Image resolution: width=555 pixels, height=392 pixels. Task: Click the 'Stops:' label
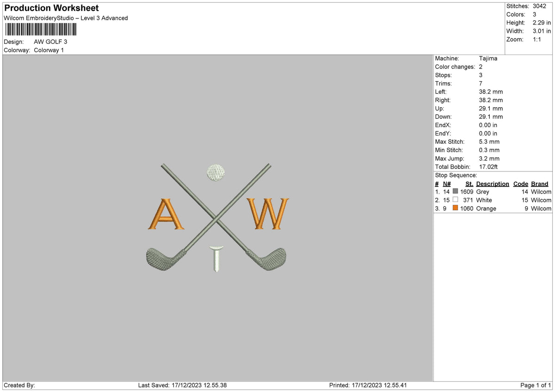(x=444, y=75)
